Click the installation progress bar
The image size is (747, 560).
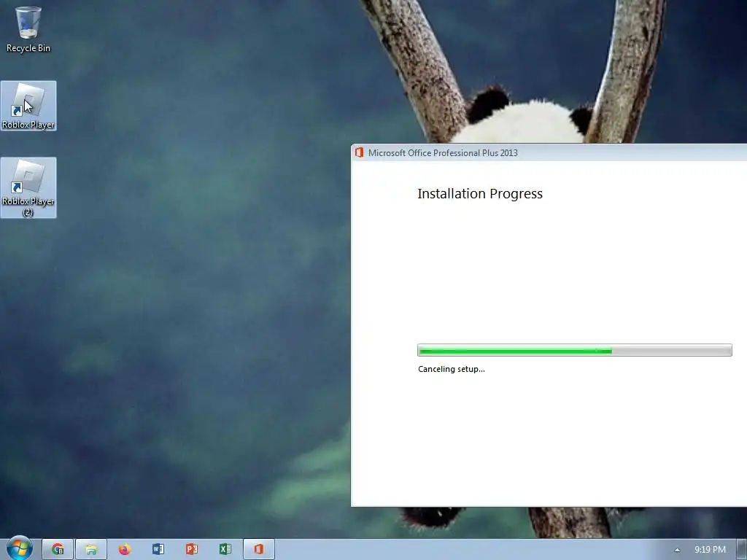575,350
